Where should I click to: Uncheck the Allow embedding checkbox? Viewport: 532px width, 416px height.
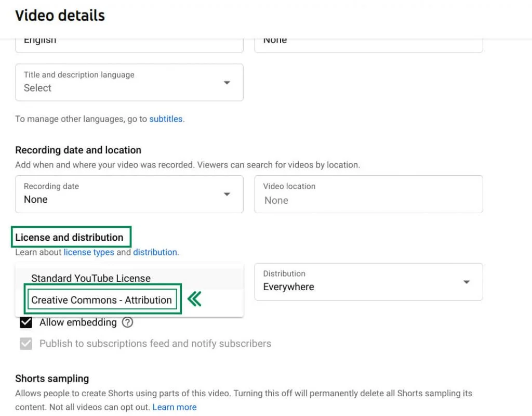coord(26,322)
